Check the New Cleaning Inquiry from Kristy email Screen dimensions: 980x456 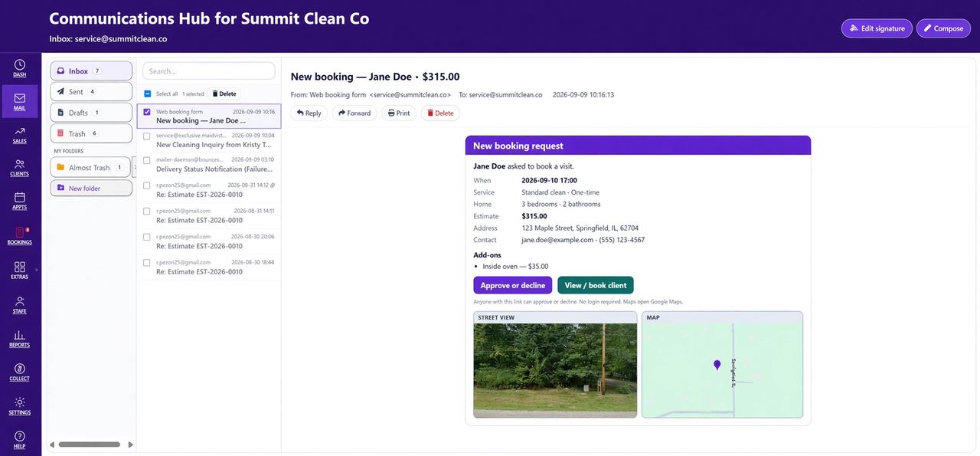(147, 136)
